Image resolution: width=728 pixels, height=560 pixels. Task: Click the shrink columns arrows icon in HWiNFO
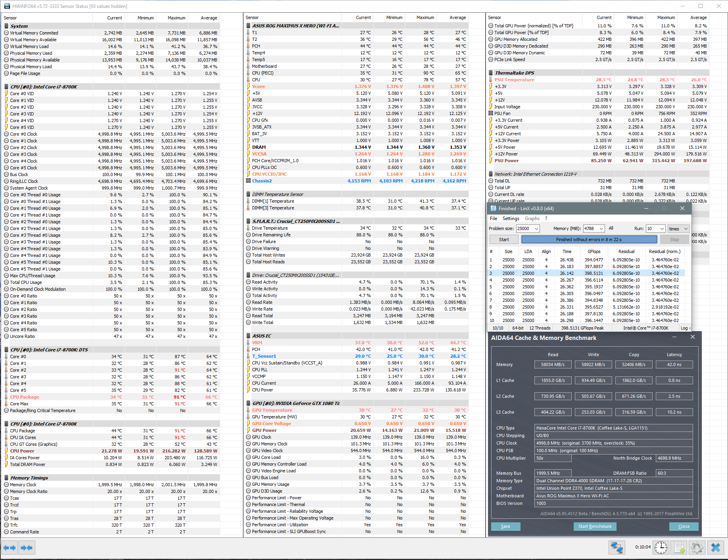pos(27,548)
